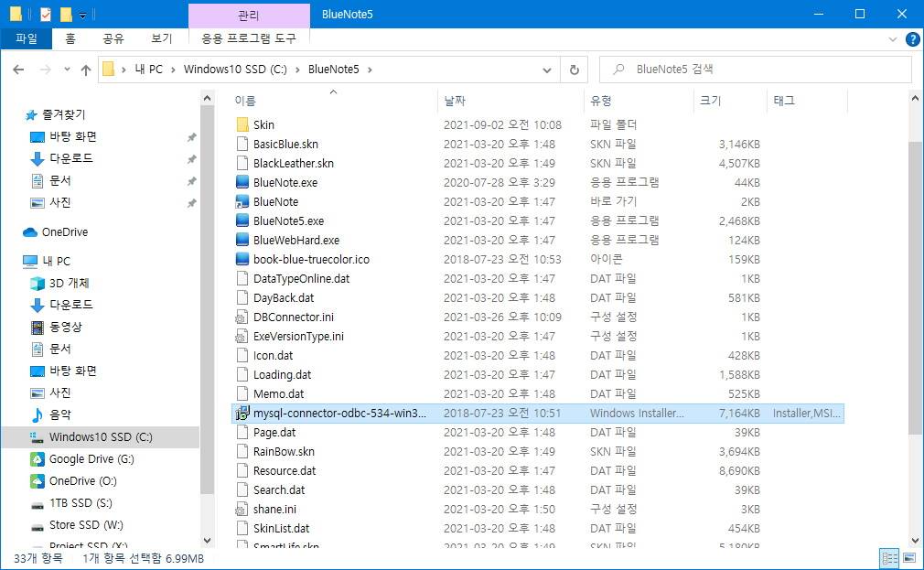Open the 공유 ribbon tab
This screenshot has height=570, width=924.
113,38
